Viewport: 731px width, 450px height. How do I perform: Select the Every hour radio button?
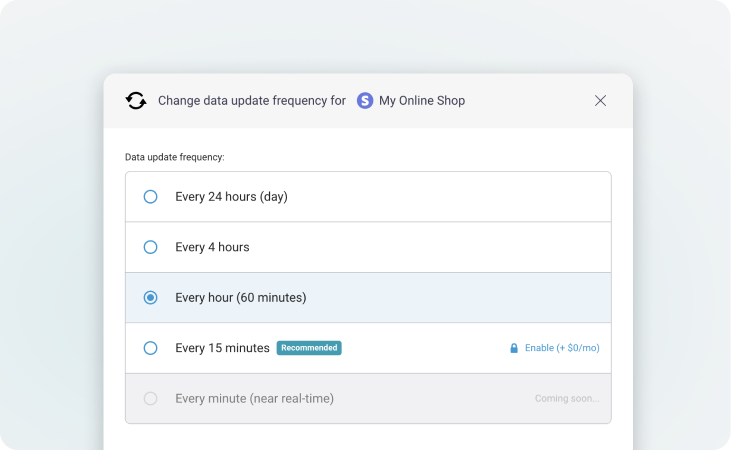[150, 297]
